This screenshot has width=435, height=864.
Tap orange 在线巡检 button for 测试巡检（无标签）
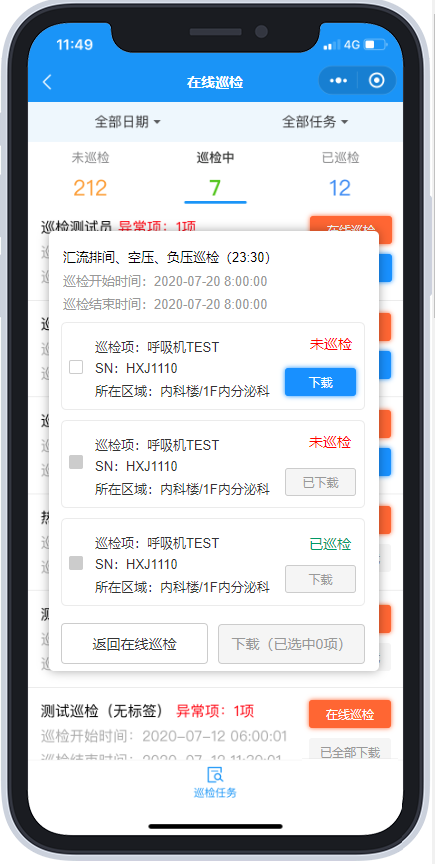click(350, 714)
